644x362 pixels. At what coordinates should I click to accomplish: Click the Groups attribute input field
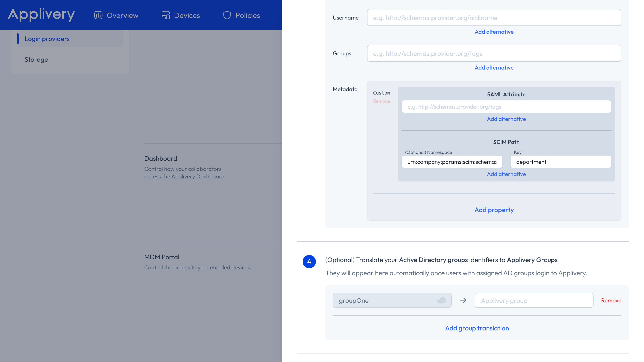pyautogui.click(x=494, y=53)
